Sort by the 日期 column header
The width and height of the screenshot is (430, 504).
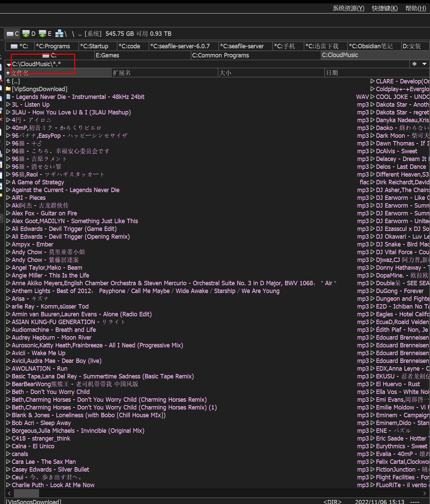point(377,73)
